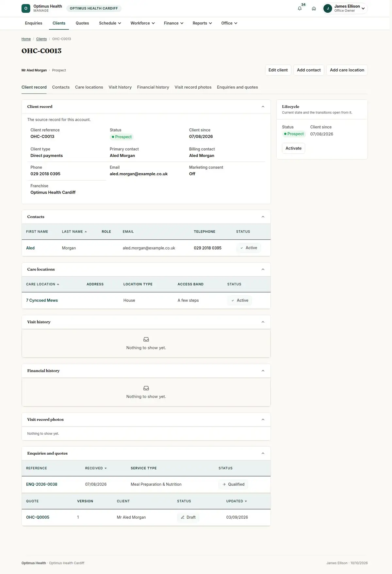Select Clients in the main navigation
The height and width of the screenshot is (574, 392).
pyautogui.click(x=59, y=23)
